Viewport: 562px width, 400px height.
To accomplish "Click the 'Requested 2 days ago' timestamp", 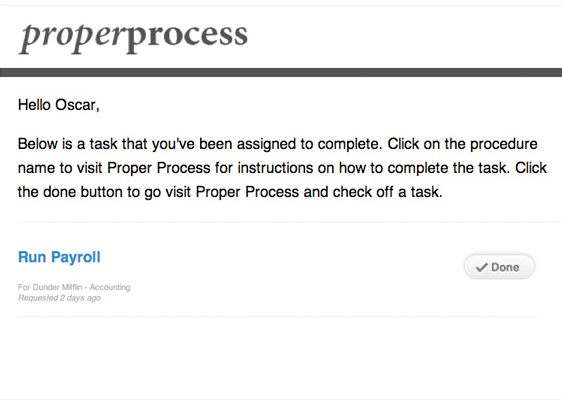I will 59,298.
